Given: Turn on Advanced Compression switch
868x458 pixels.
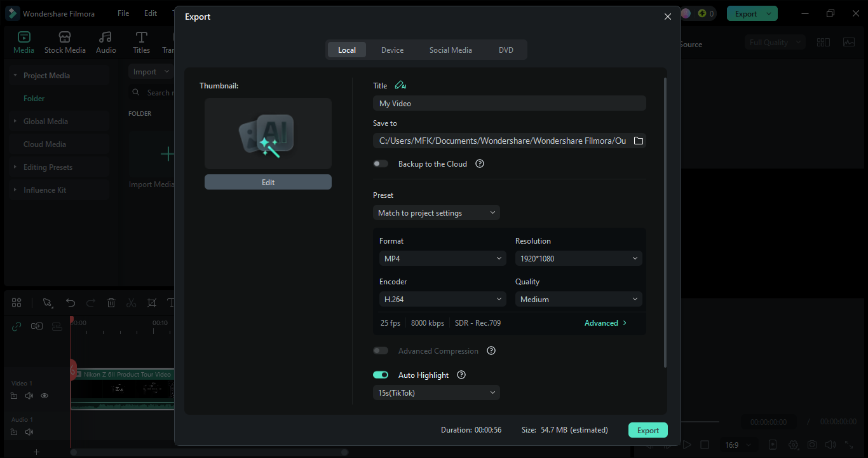Looking at the screenshot, I should (x=381, y=350).
